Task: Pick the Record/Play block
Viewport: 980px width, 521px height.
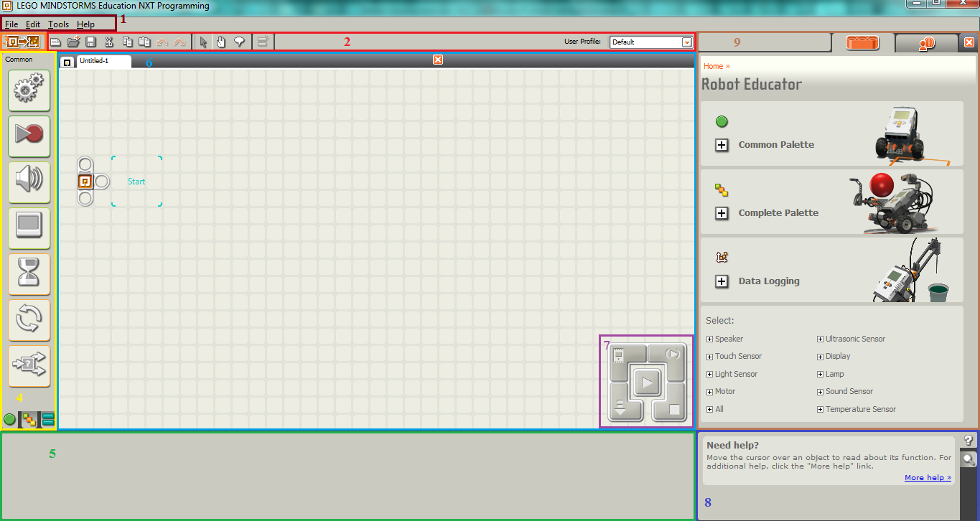Action: [x=29, y=136]
